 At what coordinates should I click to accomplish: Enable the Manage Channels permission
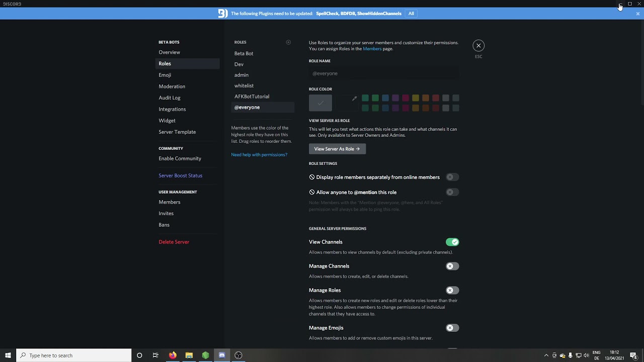coord(452,266)
